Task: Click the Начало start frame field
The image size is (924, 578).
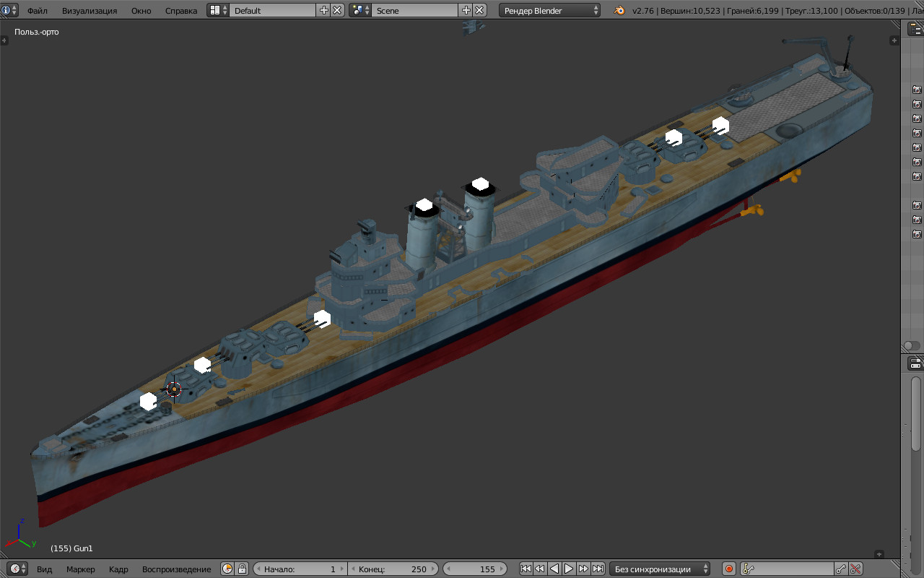Action: click(x=300, y=569)
